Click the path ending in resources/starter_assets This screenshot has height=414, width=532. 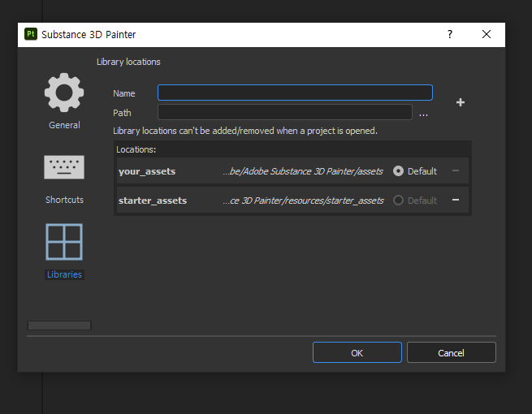(303, 201)
